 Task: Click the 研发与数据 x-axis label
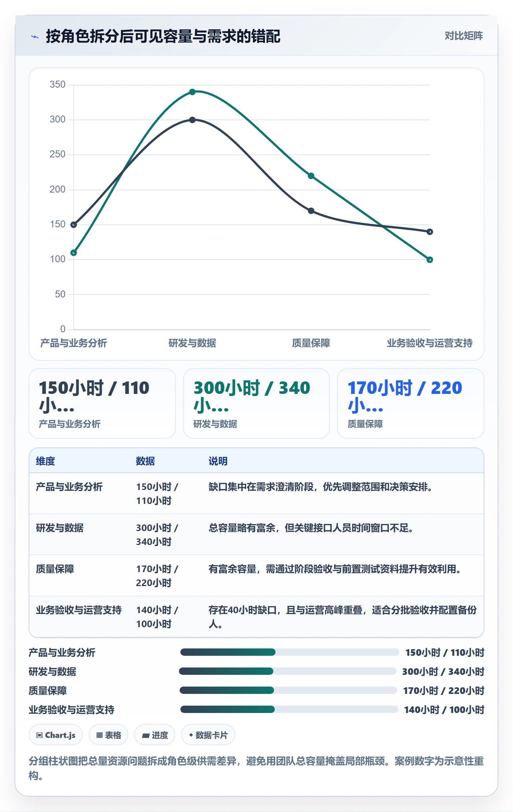192,343
